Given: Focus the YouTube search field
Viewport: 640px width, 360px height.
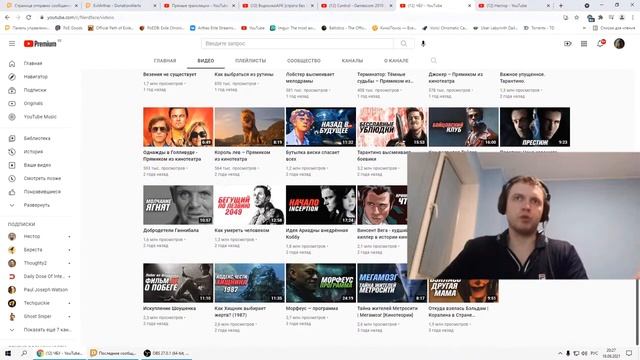Looking at the screenshot, I should [x=298, y=44].
